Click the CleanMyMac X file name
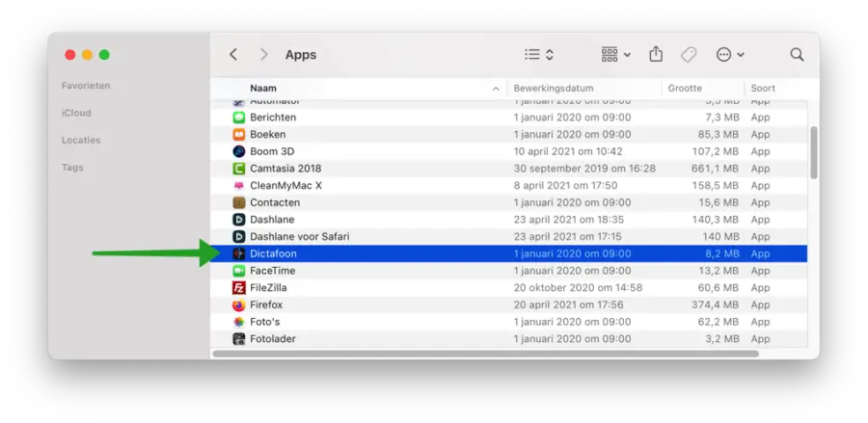868x423 pixels. (285, 186)
